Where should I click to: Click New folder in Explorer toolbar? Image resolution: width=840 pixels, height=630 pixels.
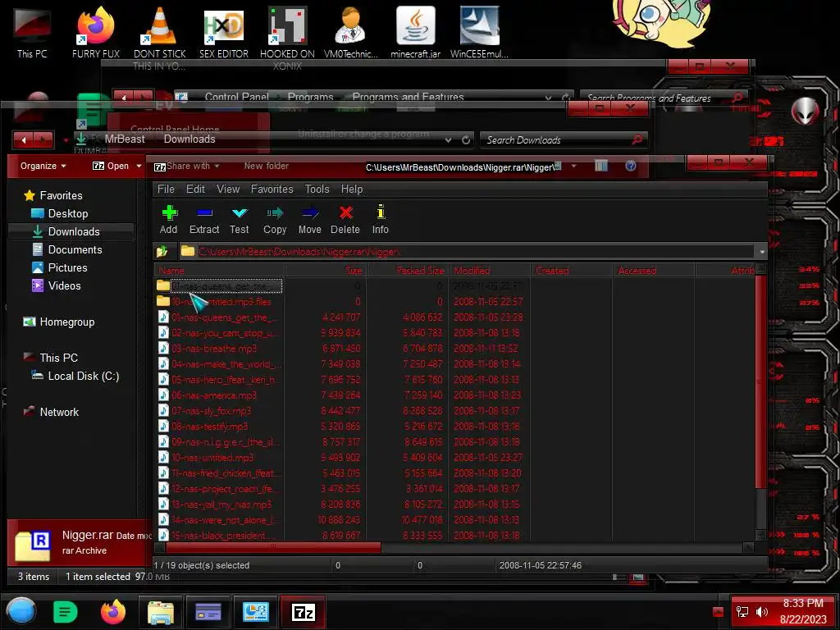coord(267,166)
